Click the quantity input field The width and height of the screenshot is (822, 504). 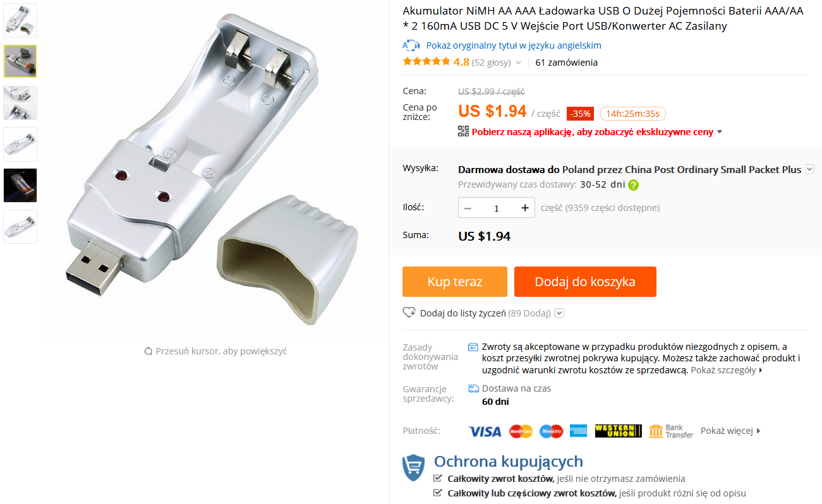pyautogui.click(x=497, y=208)
